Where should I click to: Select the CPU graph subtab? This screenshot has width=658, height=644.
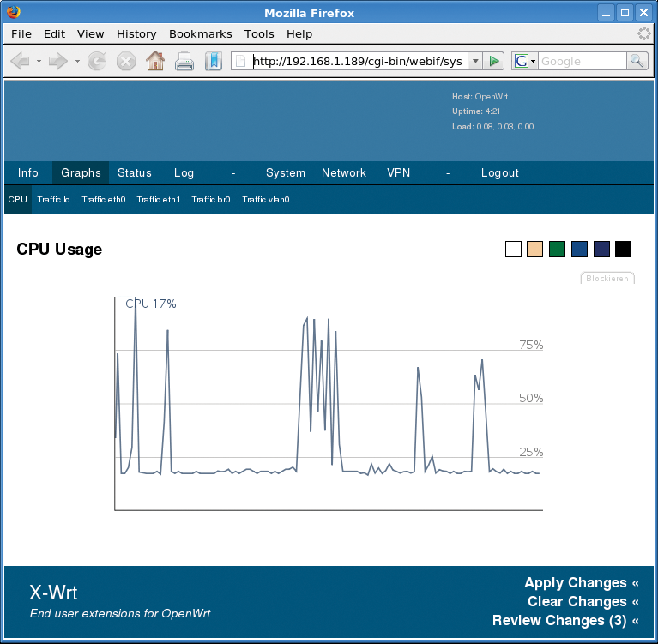tap(18, 200)
